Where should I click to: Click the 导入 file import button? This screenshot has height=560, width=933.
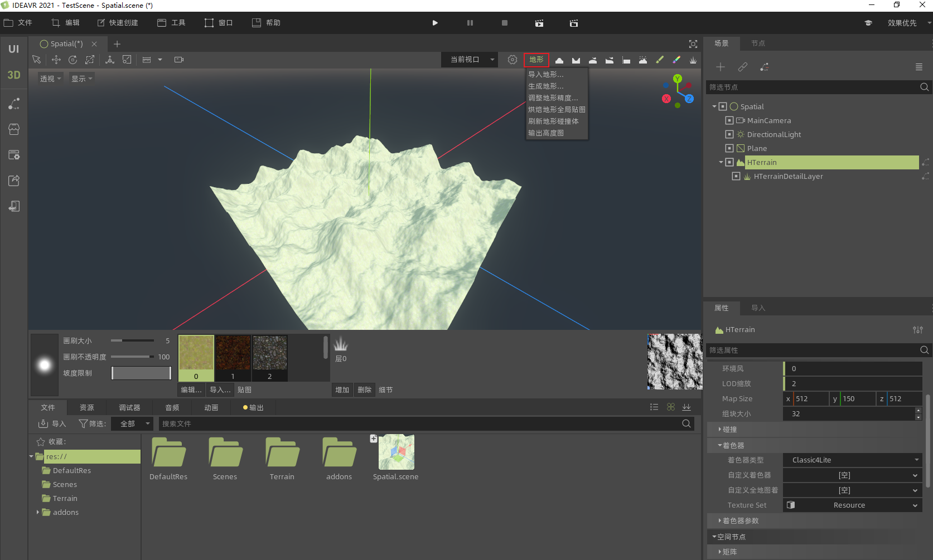[x=52, y=423]
